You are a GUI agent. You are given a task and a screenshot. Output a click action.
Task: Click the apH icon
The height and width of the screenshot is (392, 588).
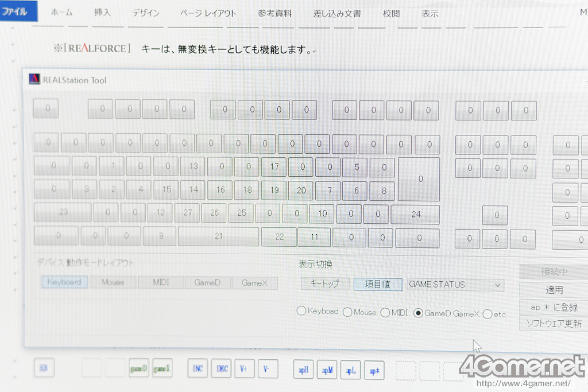pyautogui.click(x=303, y=370)
